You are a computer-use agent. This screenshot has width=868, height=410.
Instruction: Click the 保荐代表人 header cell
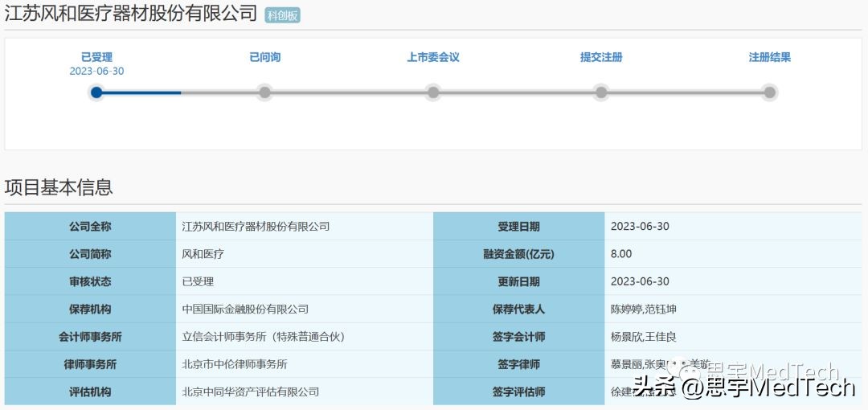(x=518, y=309)
